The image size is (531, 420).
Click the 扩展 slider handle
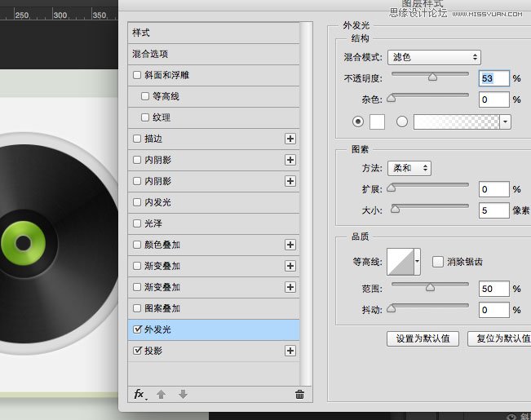click(x=392, y=188)
